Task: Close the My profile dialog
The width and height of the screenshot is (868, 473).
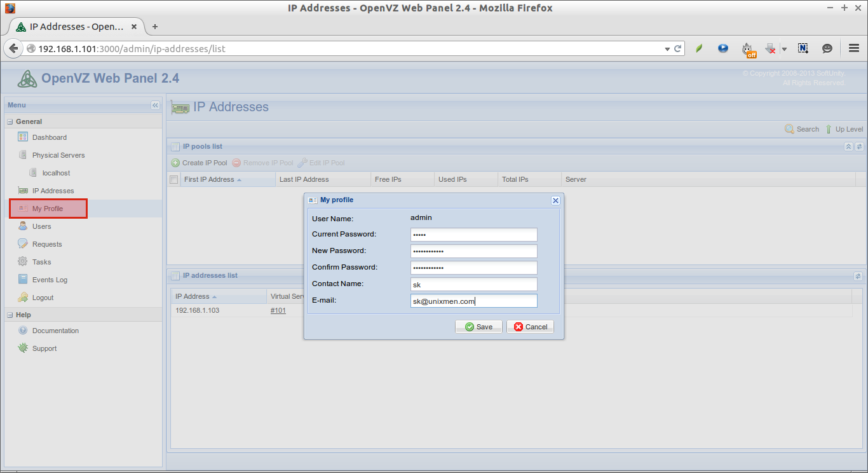Action: pyautogui.click(x=555, y=200)
